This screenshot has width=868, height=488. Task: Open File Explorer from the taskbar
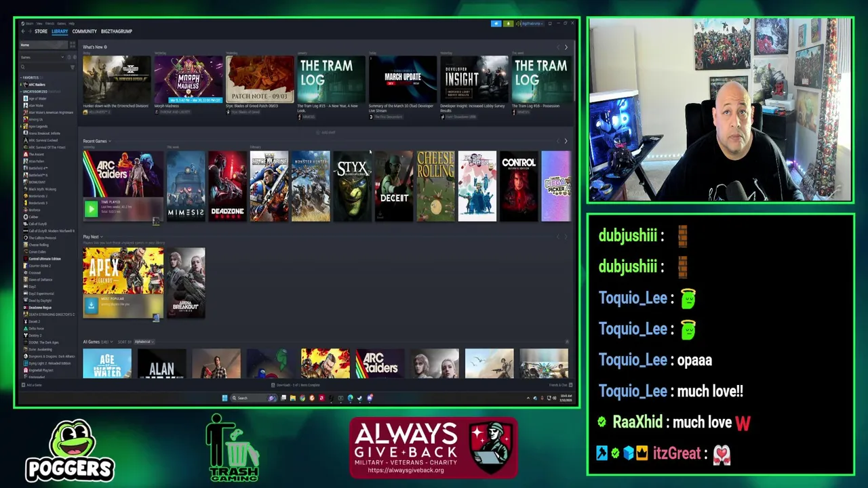click(292, 398)
